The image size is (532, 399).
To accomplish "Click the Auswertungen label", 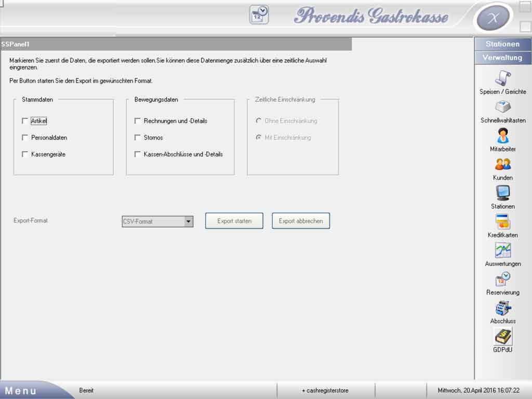I will click(x=503, y=263).
